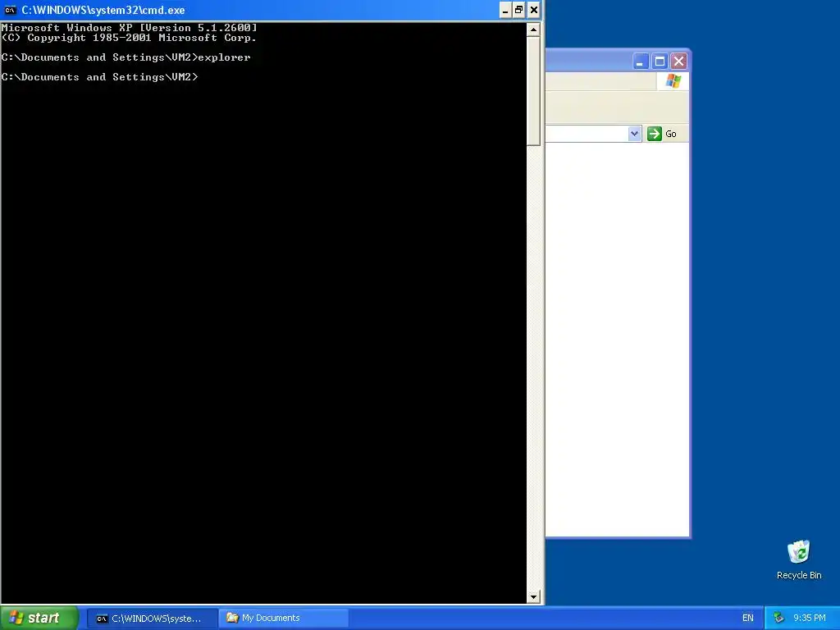This screenshot has height=630, width=840.
Task: Click the cmd.exe title bar icon
Action: (x=10, y=10)
